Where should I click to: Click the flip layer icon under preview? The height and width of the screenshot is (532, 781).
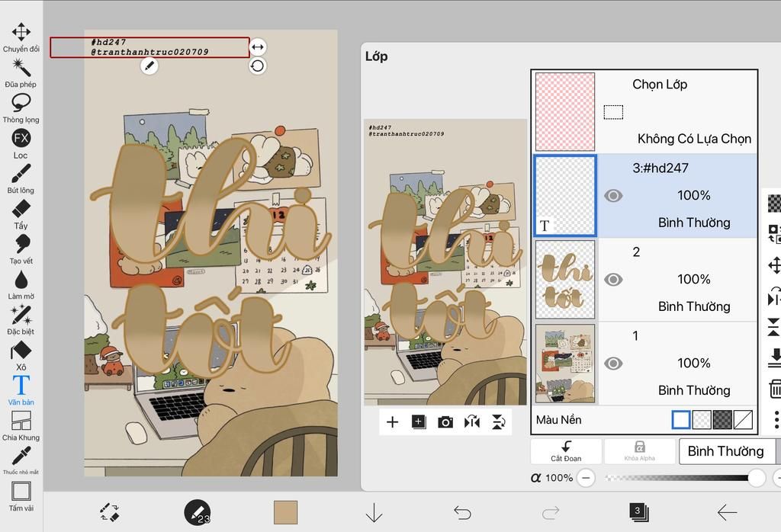tap(471, 422)
